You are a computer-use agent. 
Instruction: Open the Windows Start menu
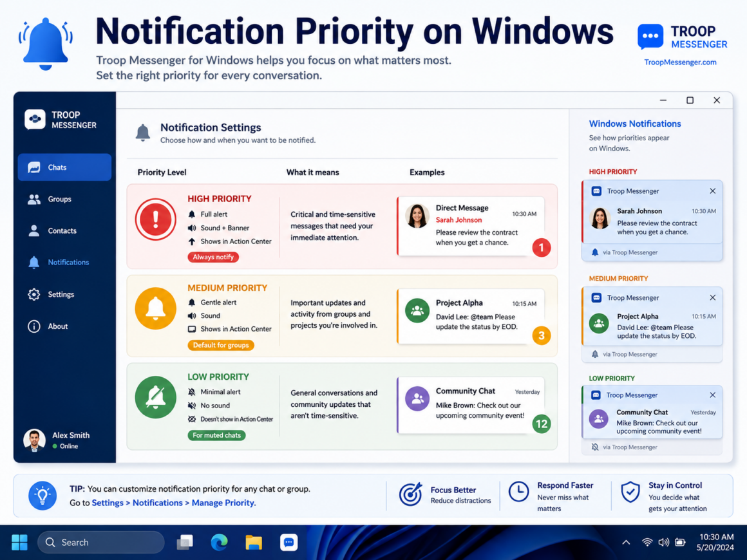pos(19,543)
